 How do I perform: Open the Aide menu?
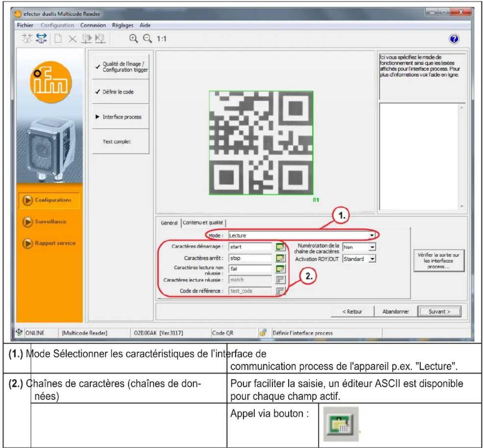(145, 25)
